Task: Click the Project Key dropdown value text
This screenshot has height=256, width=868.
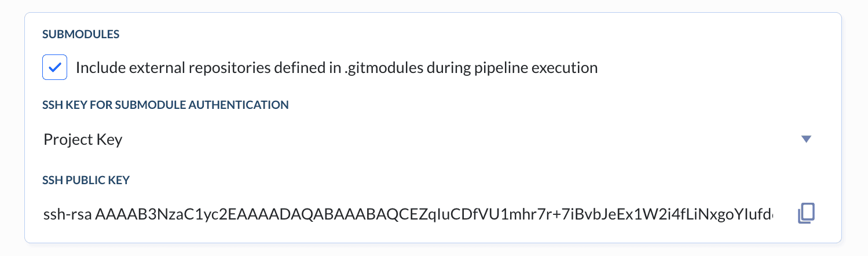Action: pos(83,140)
